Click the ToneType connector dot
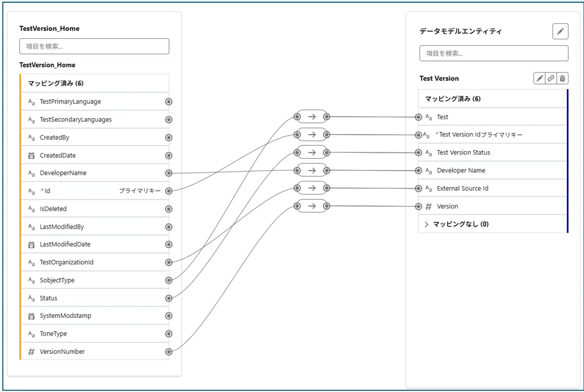 169,334
